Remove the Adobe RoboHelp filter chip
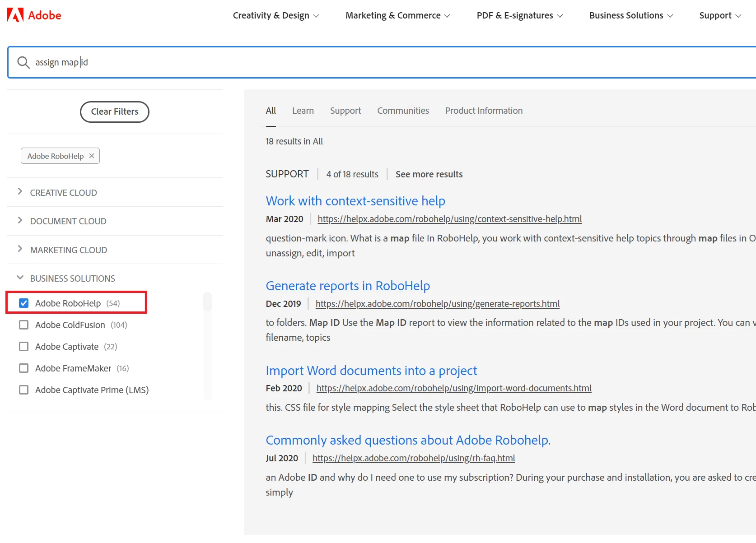756x543 pixels. click(x=92, y=156)
